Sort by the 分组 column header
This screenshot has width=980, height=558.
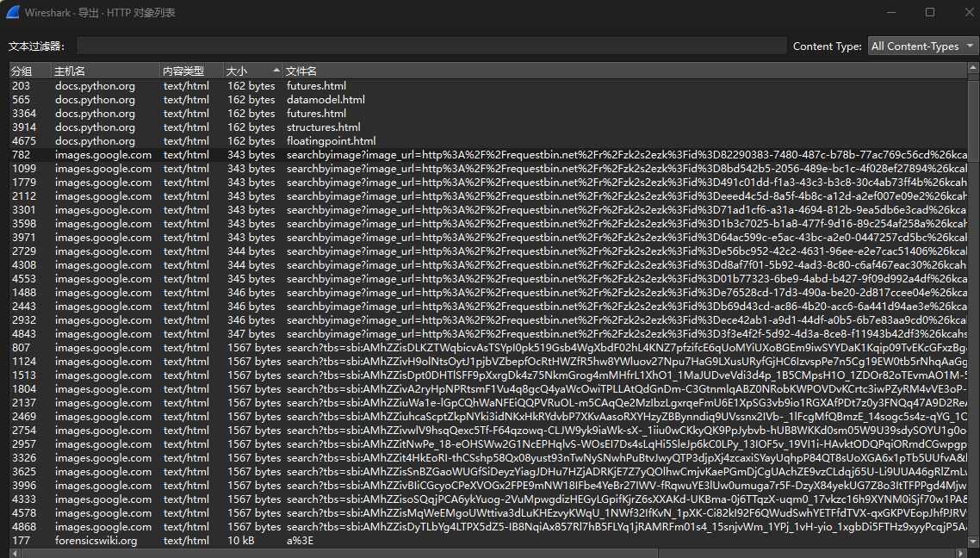coord(29,71)
